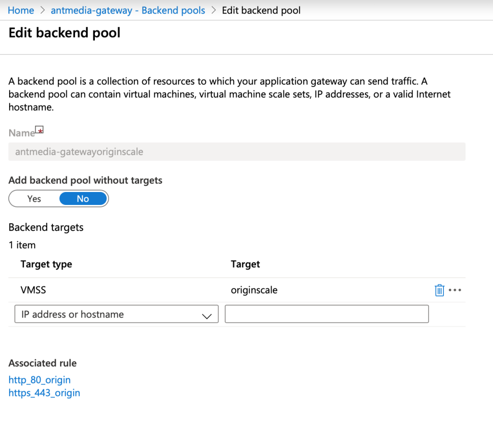The image size is (493, 448).
Task: Click the disabled Name field antmedia-gatewayoriginscale
Action: [x=237, y=152]
